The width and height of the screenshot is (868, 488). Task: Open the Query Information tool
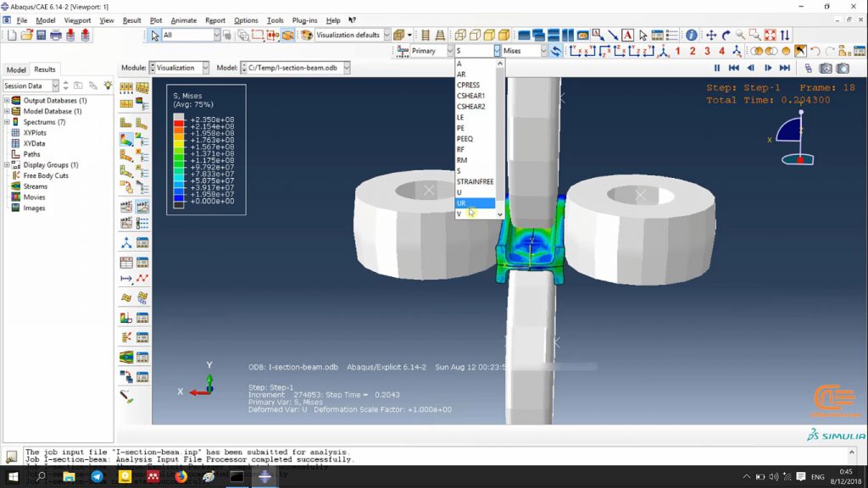[692, 36]
